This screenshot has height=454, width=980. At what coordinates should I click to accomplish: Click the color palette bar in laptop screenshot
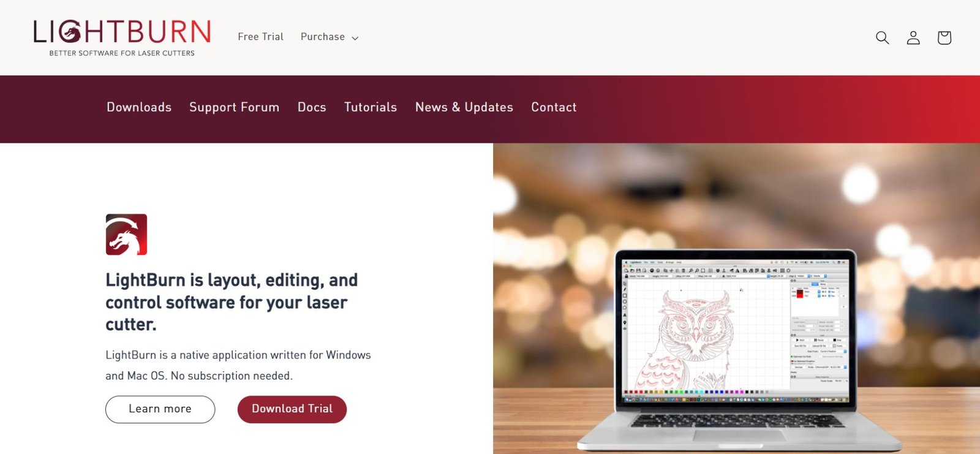pyautogui.click(x=698, y=392)
